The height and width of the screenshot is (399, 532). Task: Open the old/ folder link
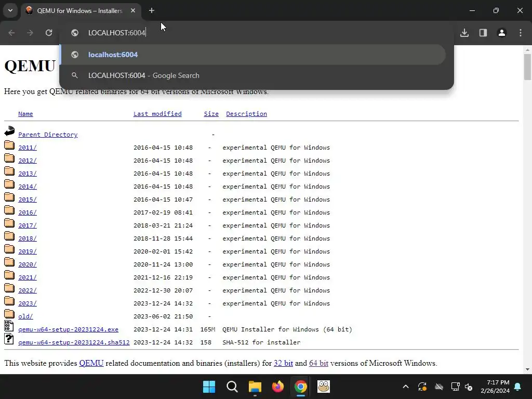coord(25,316)
